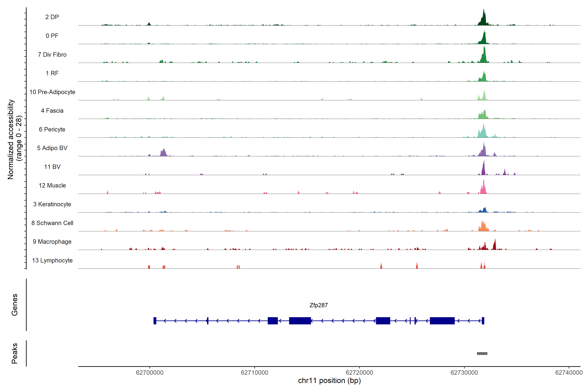Viewport: 588px width, 392px height.
Task: Select the 3 Keratinocyte label
Action: (x=52, y=204)
